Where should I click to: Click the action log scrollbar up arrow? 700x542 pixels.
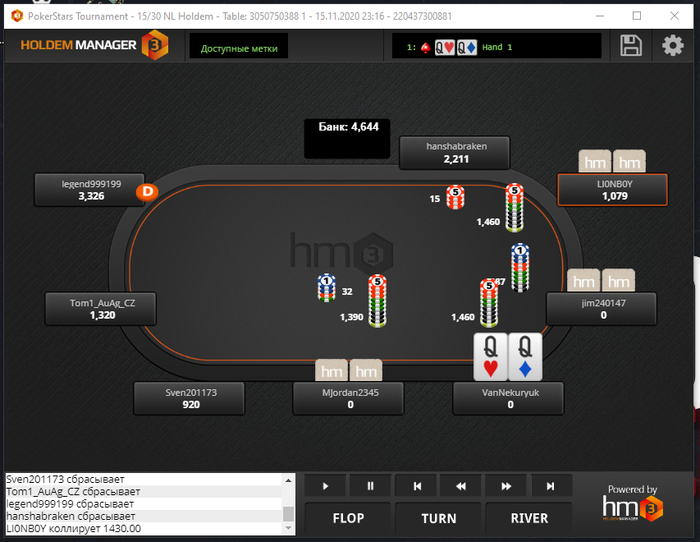coord(288,480)
